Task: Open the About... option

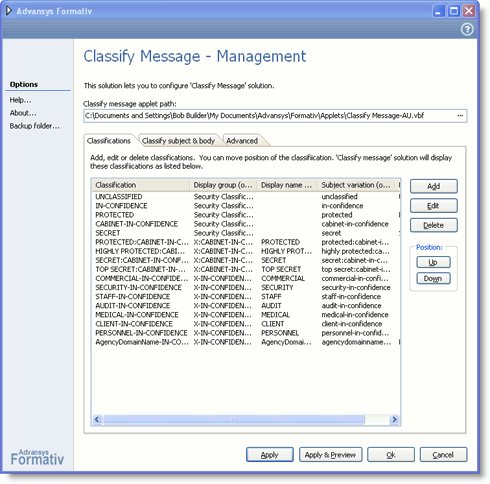Action: click(23, 113)
